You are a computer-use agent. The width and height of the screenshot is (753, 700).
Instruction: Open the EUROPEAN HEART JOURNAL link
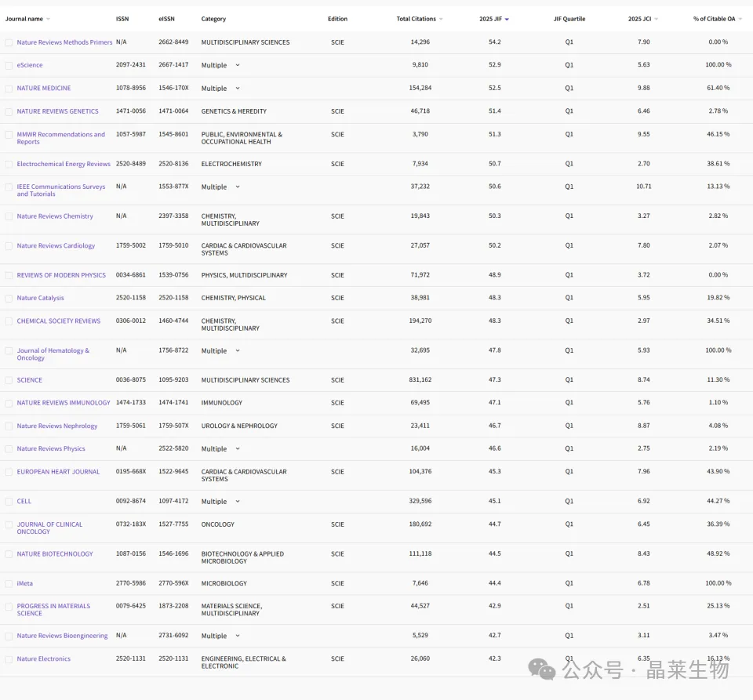tap(58, 472)
